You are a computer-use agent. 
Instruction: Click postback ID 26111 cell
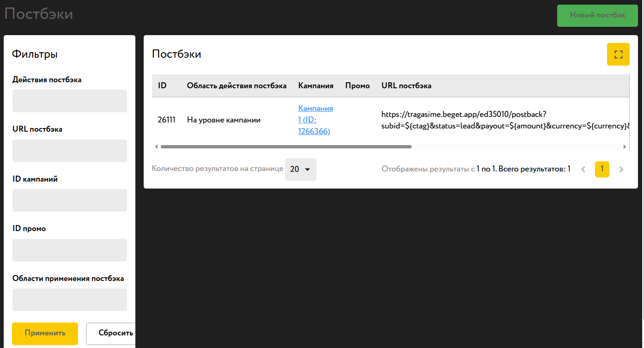coord(166,120)
